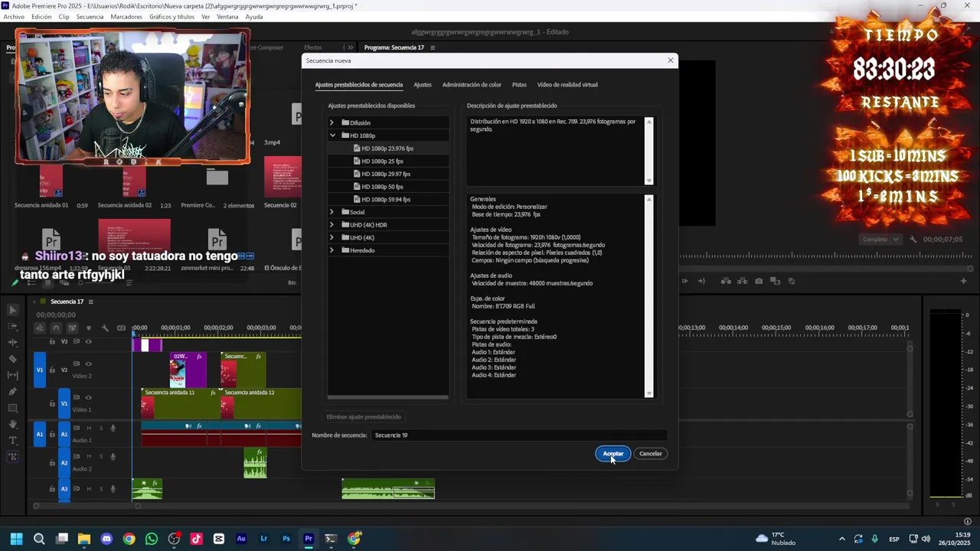Open Lightroom from taskbar
980x551 pixels.
coord(264,539)
